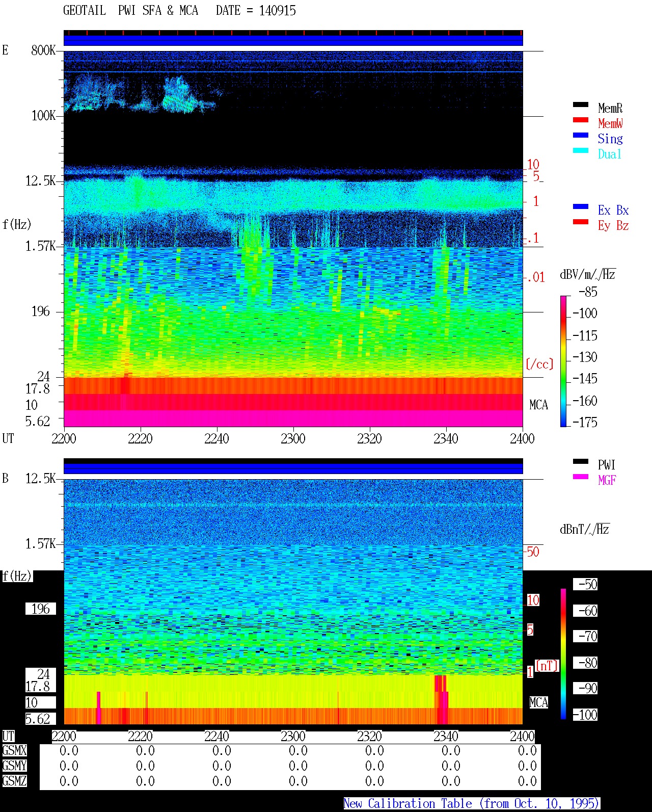This screenshot has height=812, width=652.
Task: Click the 2340 UT label under B spectrogram
Action: pyautogui.click(x=446, y=736)
